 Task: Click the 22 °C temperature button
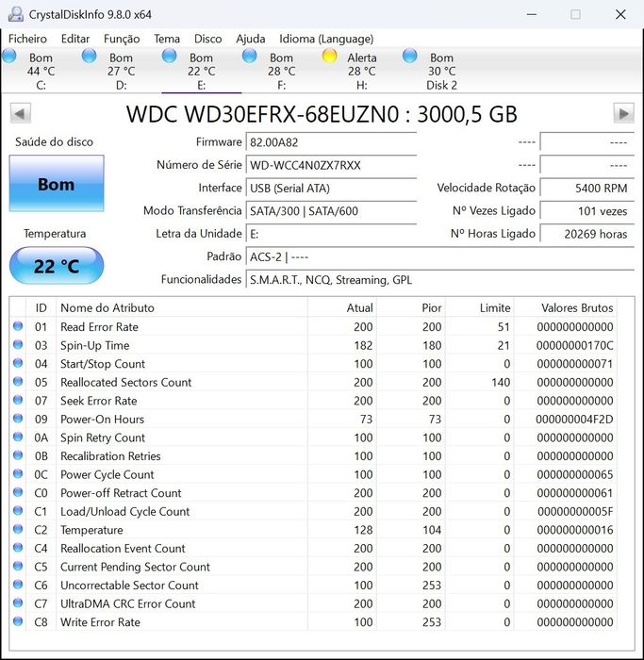coord(57,266)
